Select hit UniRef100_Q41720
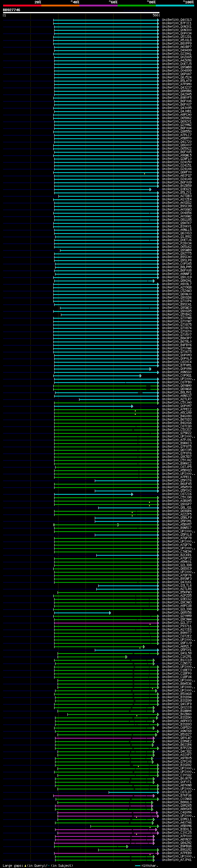 click(x=177, y=142)
